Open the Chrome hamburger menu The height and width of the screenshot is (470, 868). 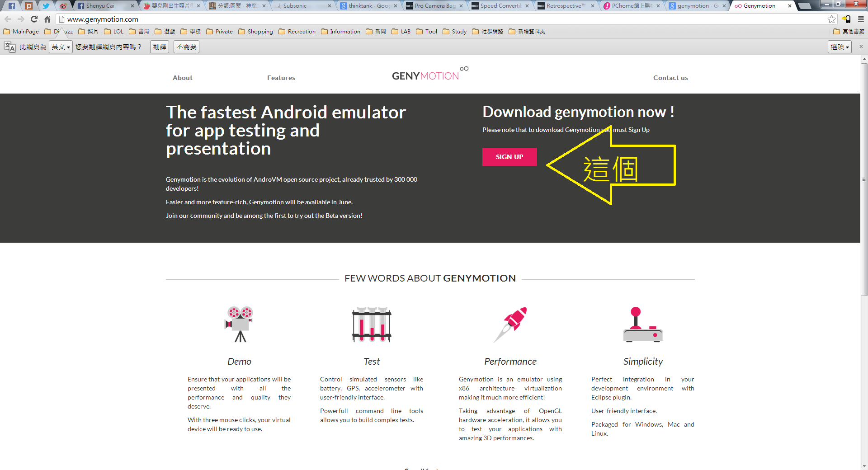click(861, 19)
